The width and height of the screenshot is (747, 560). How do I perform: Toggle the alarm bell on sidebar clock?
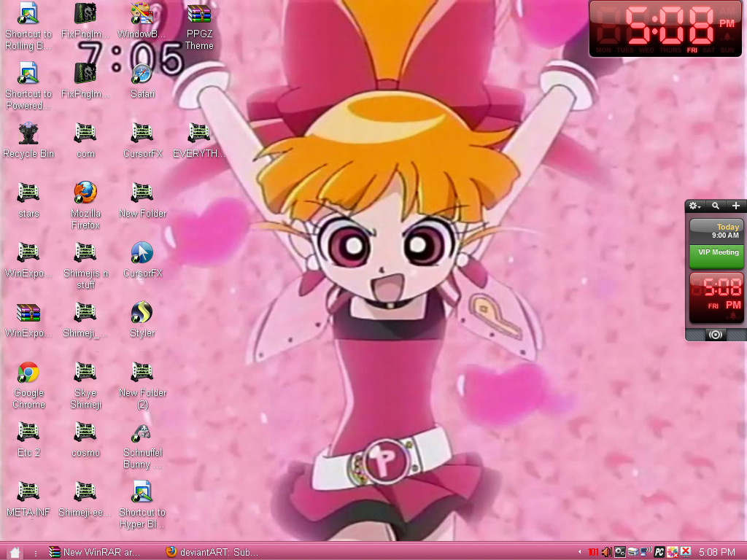pos(733,316)
